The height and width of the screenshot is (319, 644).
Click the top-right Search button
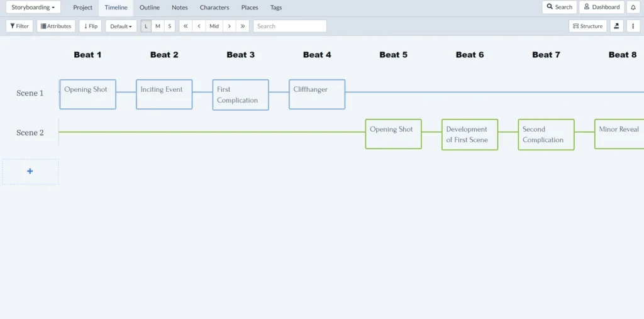(559, 7)
